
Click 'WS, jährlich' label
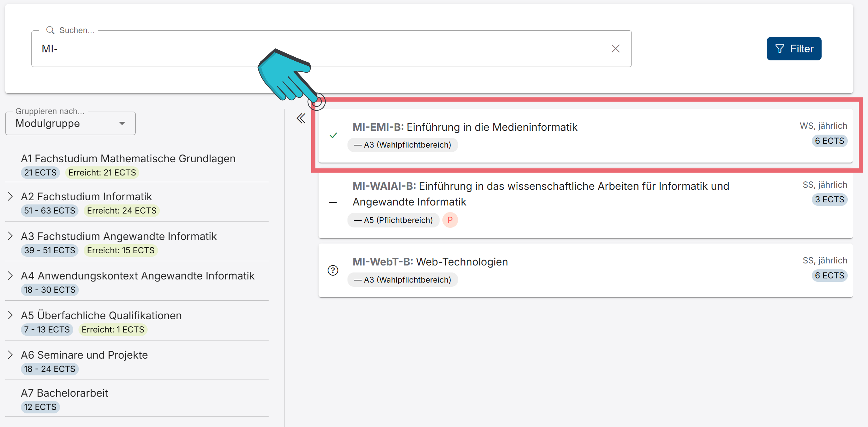[823, 126]
